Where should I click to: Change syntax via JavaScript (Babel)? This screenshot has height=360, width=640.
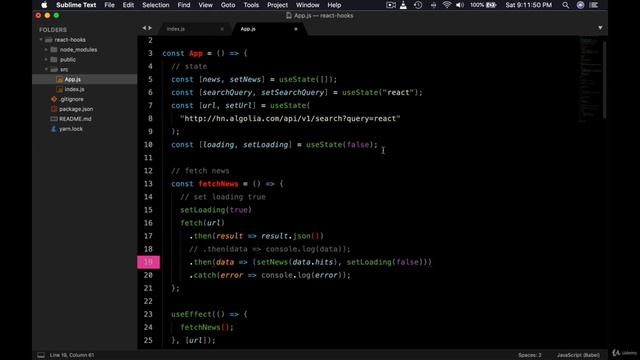(578, 355)
